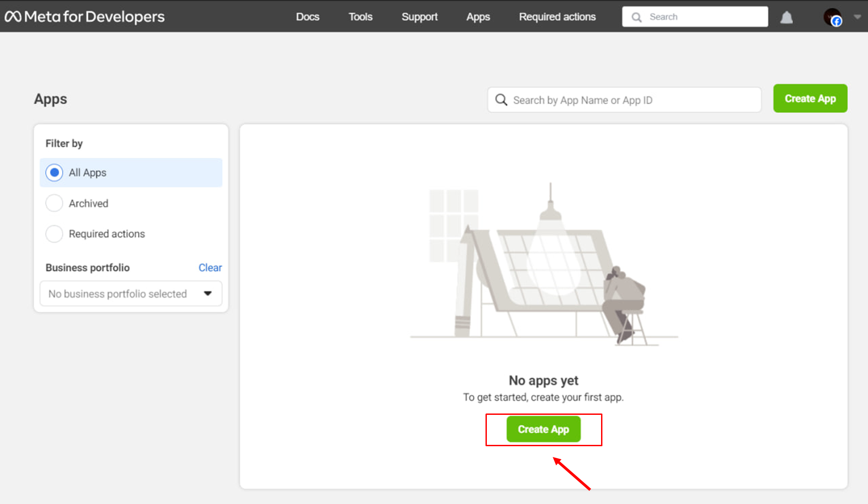The image size is (868, 504).
Task: Select the Archived filter
Action: [x=54, y=203]
